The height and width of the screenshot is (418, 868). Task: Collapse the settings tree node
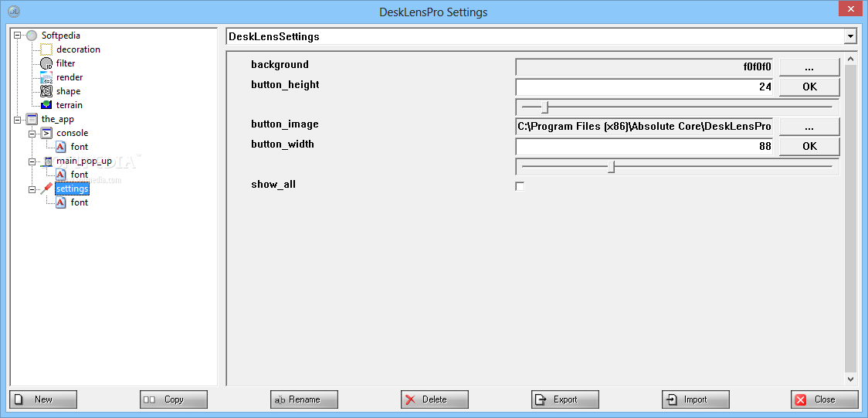32,189
